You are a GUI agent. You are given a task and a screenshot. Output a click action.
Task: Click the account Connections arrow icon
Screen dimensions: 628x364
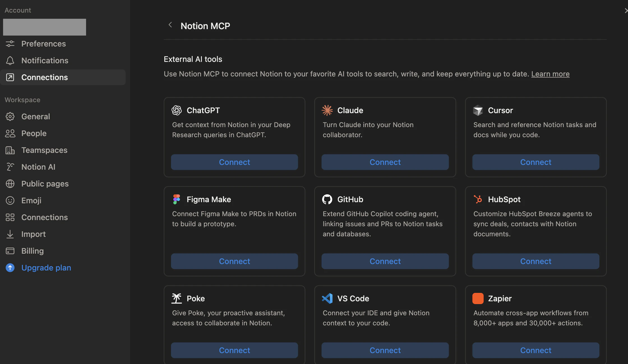click(x=10, y=77)
